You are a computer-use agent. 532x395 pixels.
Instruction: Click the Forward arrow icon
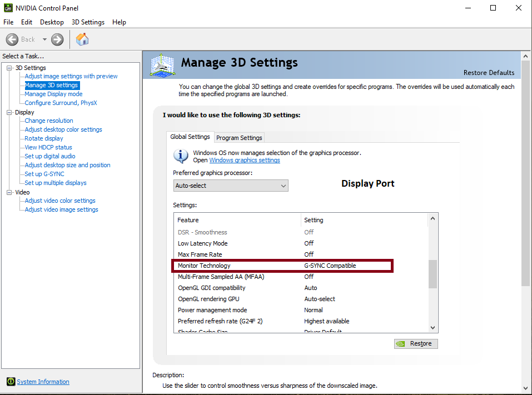click(x=57, y=39)
